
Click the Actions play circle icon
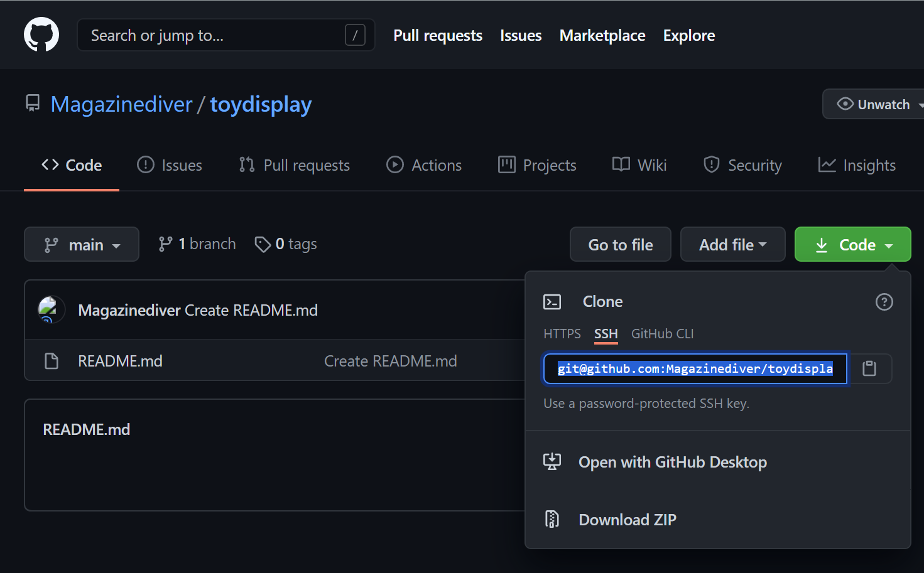[x=395, y=164]
